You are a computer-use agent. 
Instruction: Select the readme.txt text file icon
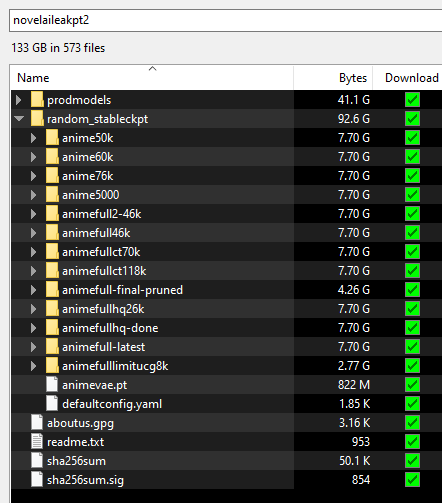pos(37,442)
